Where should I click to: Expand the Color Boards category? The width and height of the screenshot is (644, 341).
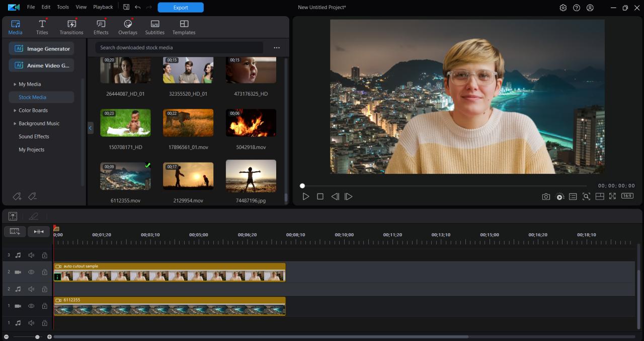click(15, 110)
